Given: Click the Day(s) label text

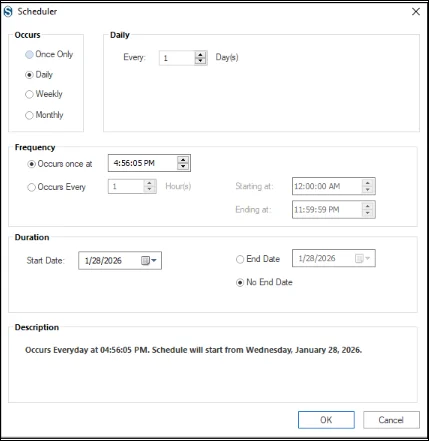Looking at the screenshot, I should pos(227,57).
